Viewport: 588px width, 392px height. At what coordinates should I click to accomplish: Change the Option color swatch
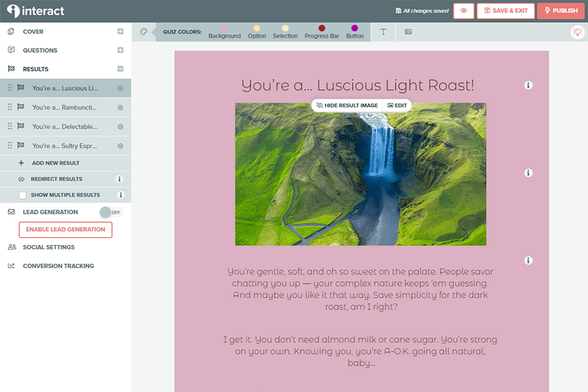(257, 28)
